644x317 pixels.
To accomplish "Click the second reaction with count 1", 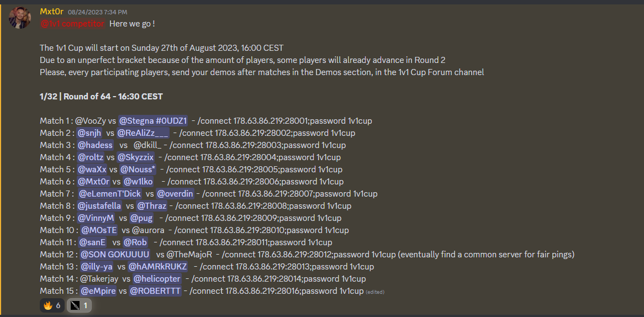I will point(79,305).
